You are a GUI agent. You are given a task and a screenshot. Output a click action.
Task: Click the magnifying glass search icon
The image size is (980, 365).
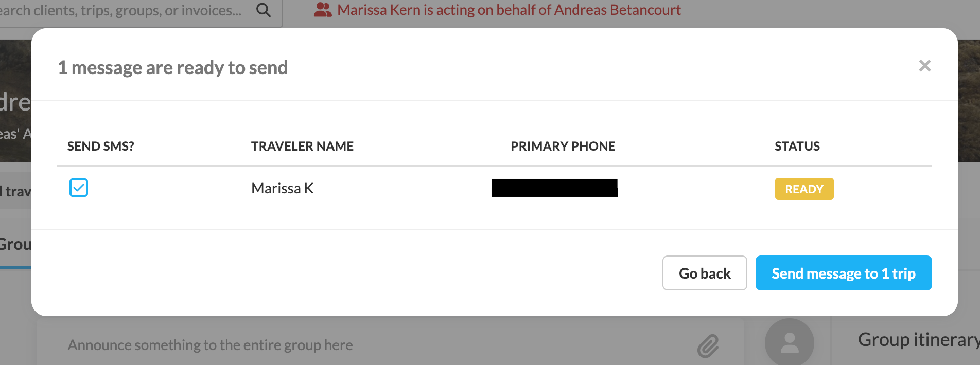(x=263, y=10)
